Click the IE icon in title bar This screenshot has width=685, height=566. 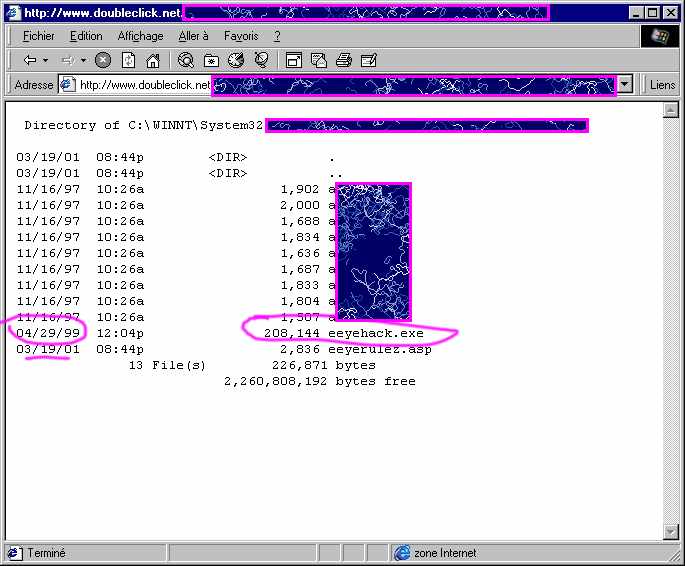coord(13,13)
